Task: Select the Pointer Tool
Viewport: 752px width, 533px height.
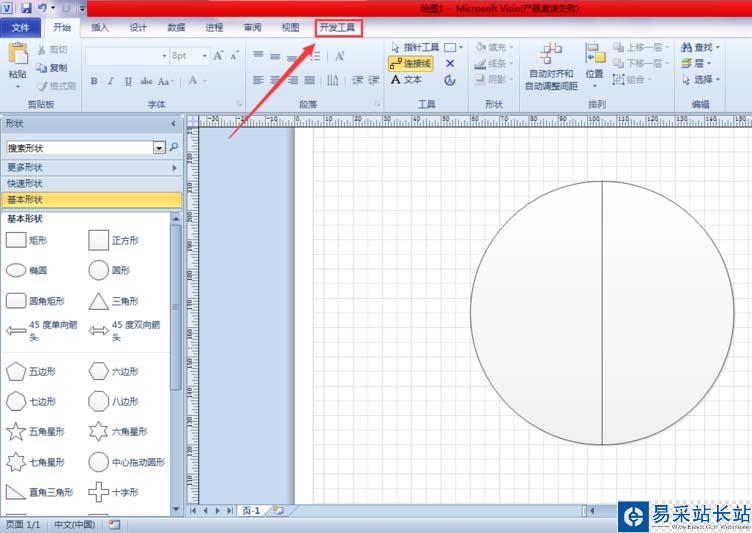Action: [x=415, y=47]
